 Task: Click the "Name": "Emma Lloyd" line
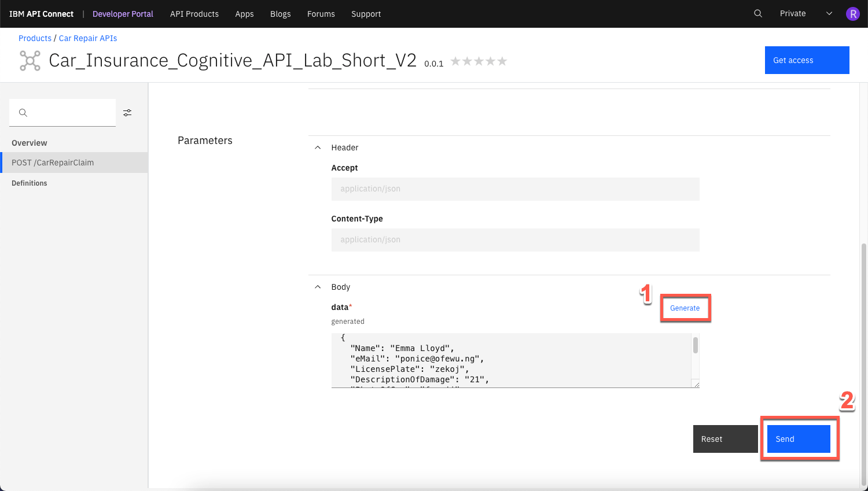pos(402,348)
